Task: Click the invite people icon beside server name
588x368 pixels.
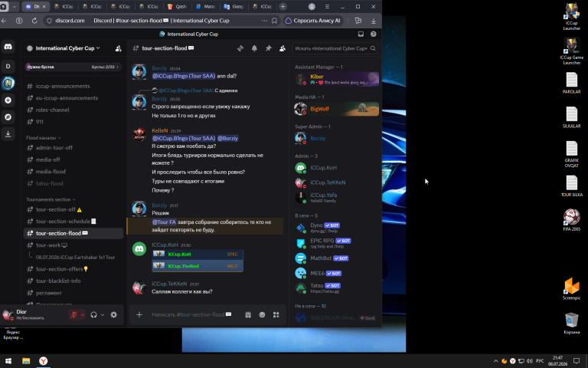Action: (118, 48)
